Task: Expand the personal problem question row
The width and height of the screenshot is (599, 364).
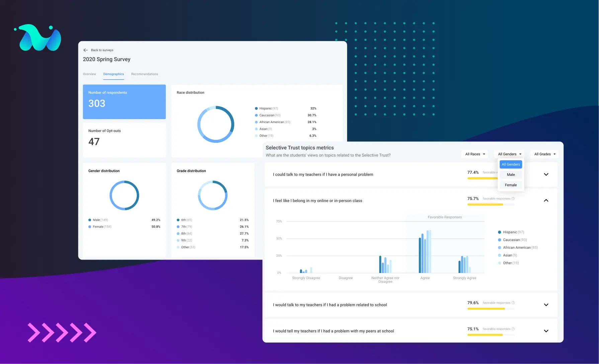Action: click(x=546, y=174)
